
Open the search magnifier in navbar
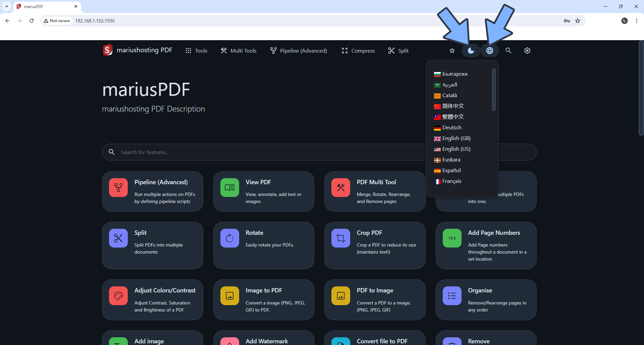pos(508,51)
